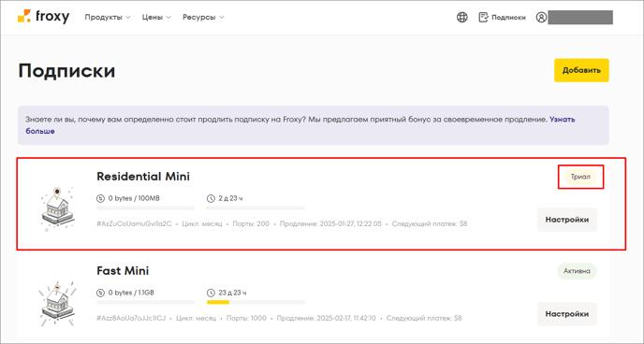Click Residential Mini's Следующий платеж: $8
Screen dimensions: 644x344
tap(430, 223)
